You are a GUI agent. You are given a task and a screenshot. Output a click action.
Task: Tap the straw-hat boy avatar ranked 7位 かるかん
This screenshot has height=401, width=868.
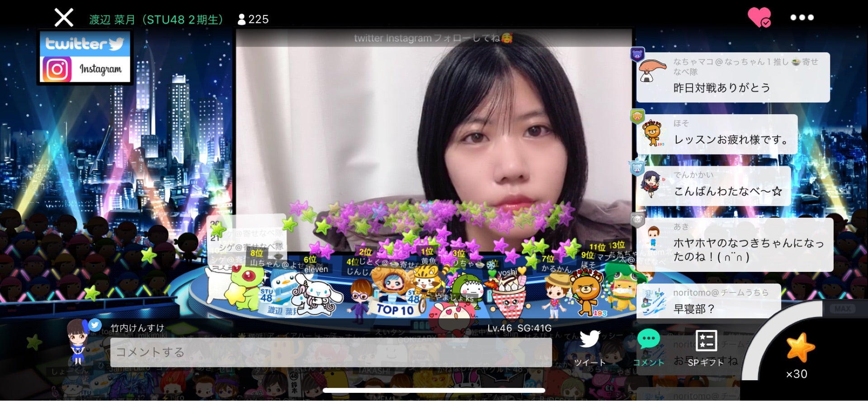pyautogui.click(x=556, y=295)
